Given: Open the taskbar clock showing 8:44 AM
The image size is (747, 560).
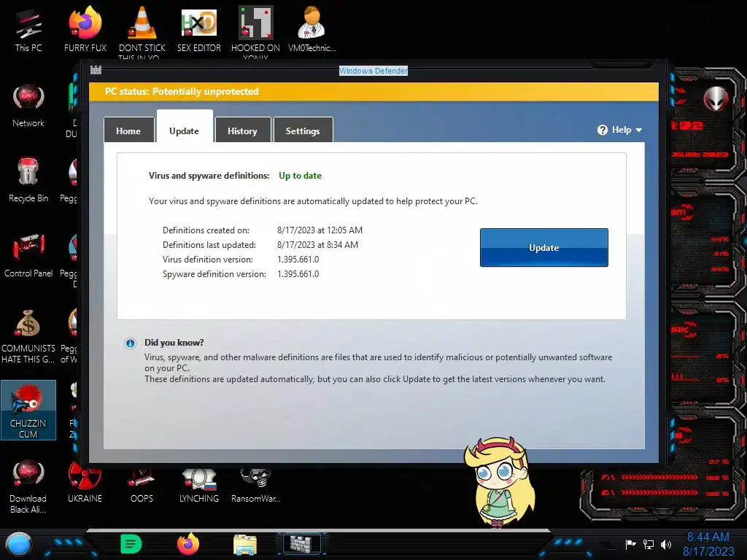Looking at the screenshot, I should tap(708, 537).
